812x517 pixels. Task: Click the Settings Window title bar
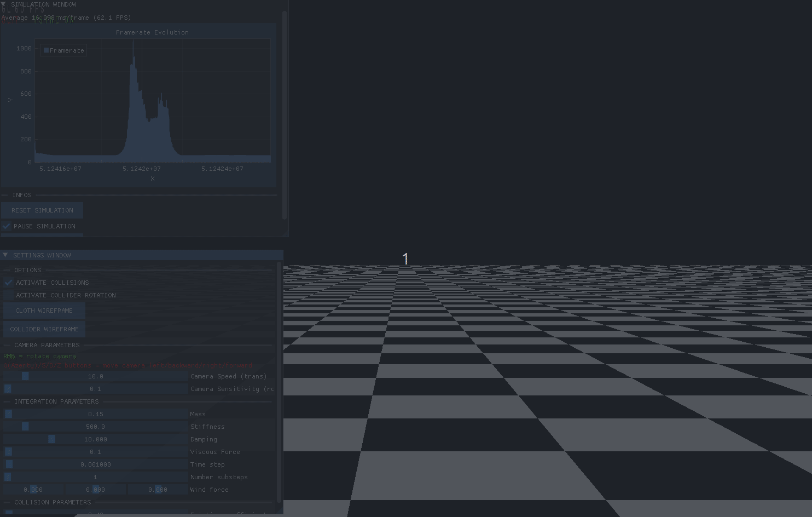[142, 255]
